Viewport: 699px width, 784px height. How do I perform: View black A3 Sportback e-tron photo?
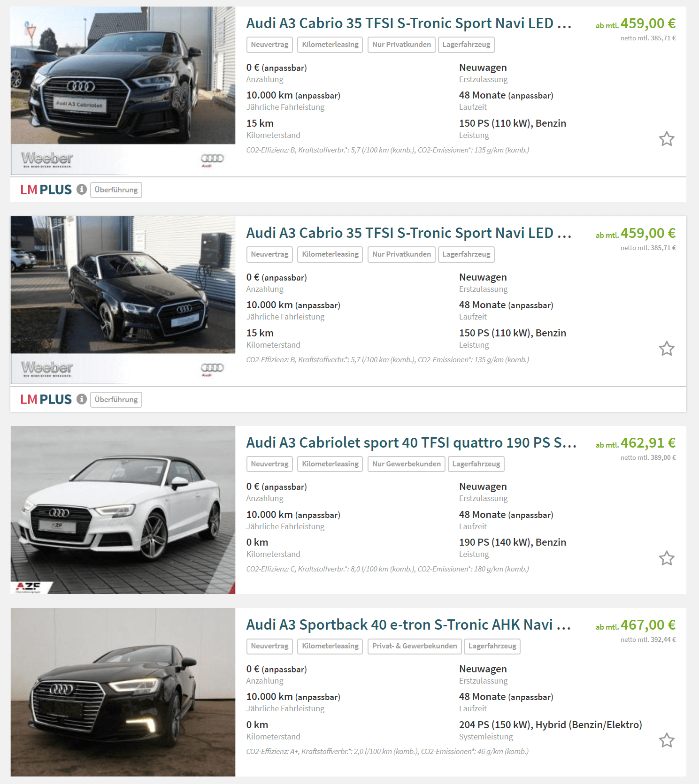[123, 692]
